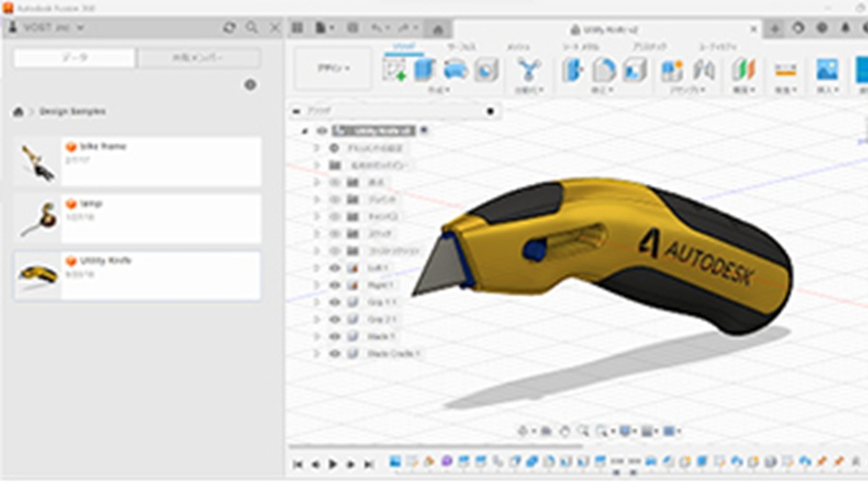868x488 pixels.
Task: Switch to the Mesh (メッシュ) ribbon tab
Action: (x=518, y=47)
